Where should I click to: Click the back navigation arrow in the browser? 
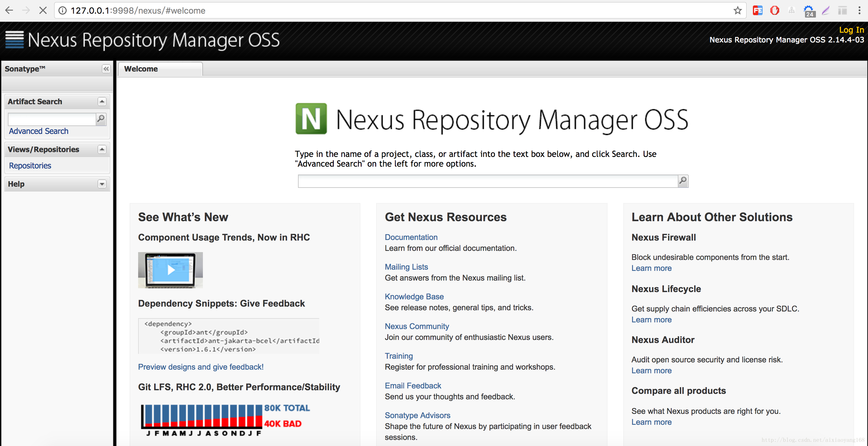point(9,10)
